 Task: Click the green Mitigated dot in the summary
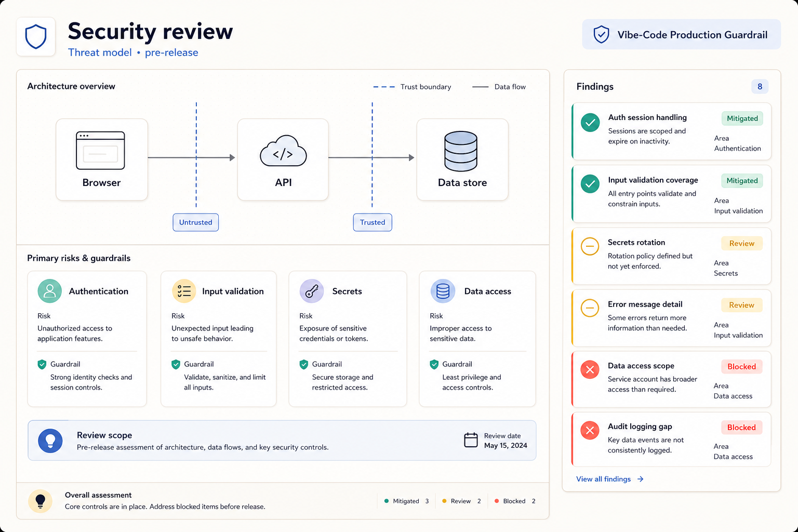point(387,501)
